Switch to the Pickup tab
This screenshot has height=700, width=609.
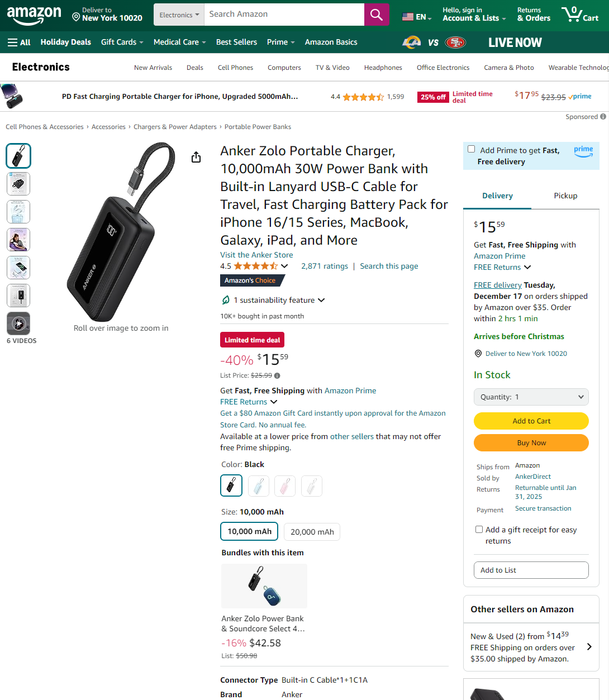click(x=565, y=196)
